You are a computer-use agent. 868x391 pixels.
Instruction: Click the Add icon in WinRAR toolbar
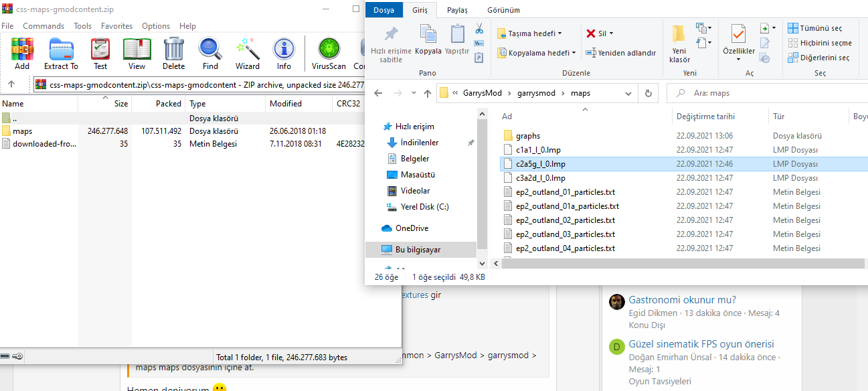point(22,54)
